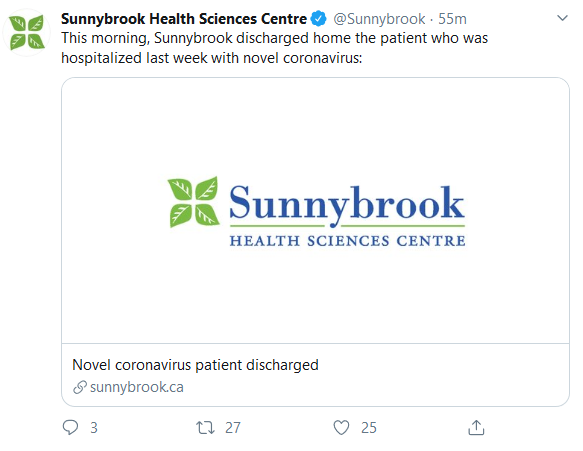The image size is (583, 451).
Task: Like the tweet with the heart icon
Action: (x=341, y=427)
